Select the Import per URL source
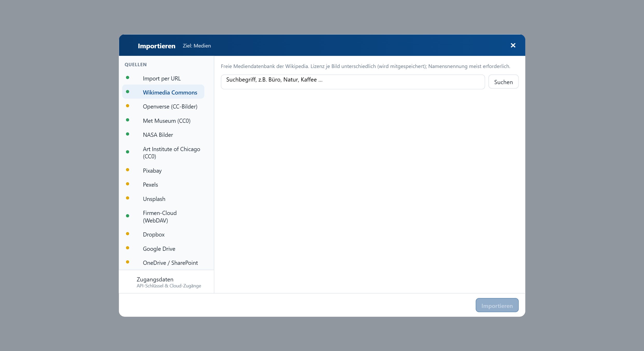Viewport: 644px width, 351px height. [x=163, y=78]
